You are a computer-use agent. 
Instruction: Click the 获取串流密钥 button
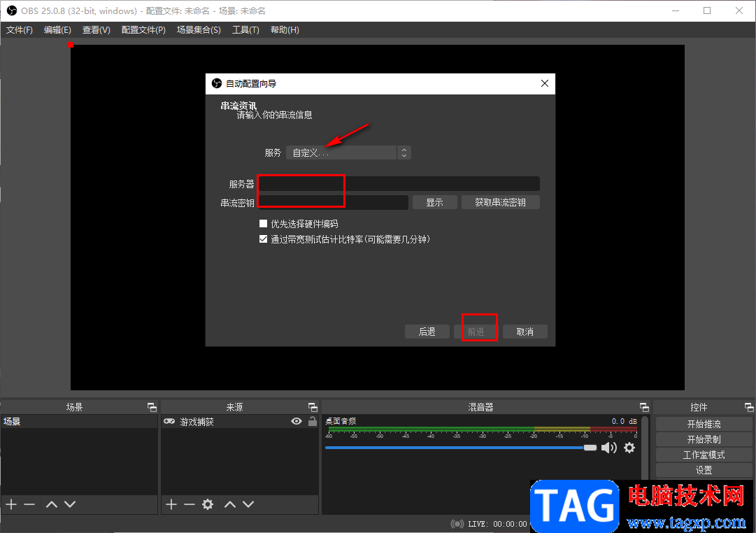click(501, 203)
